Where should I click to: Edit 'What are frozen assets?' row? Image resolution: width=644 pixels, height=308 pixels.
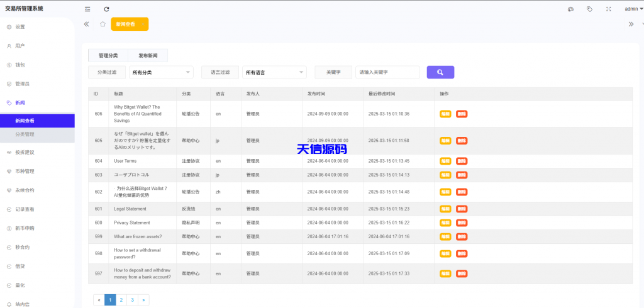[x=446, y=236]
